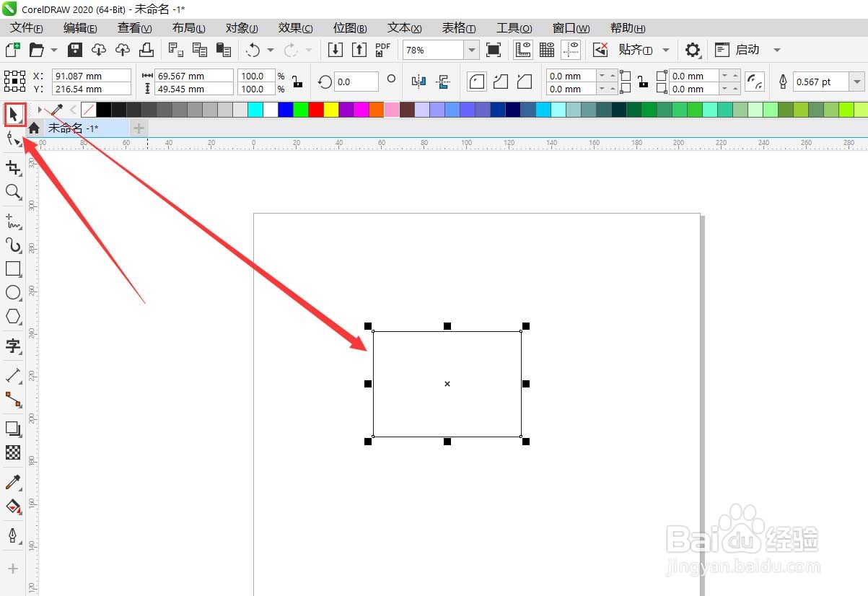Select the Drop Shadow tool

[13, 429]
